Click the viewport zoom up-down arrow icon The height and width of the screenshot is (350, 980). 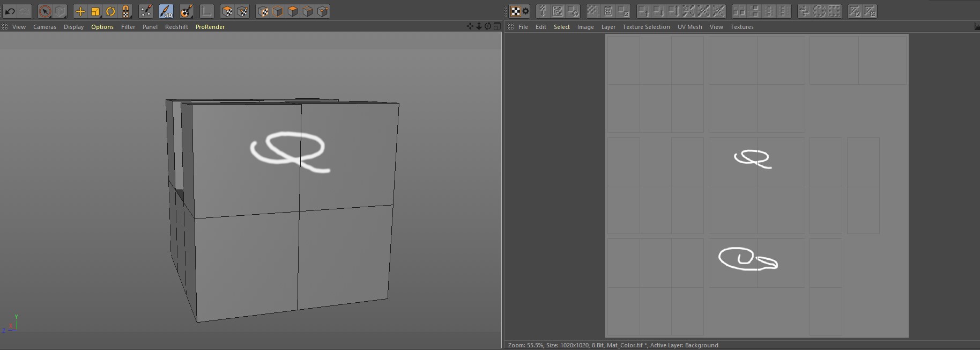click(x=479, y=26)
